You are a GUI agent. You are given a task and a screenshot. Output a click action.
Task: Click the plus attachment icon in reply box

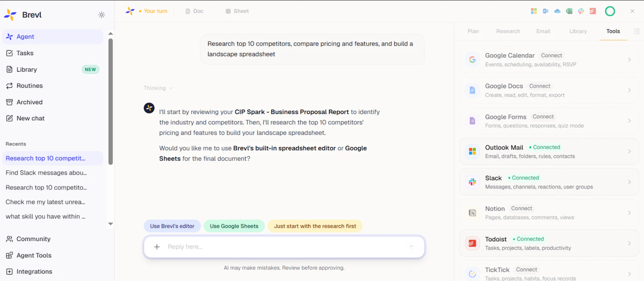pos(157,247)
